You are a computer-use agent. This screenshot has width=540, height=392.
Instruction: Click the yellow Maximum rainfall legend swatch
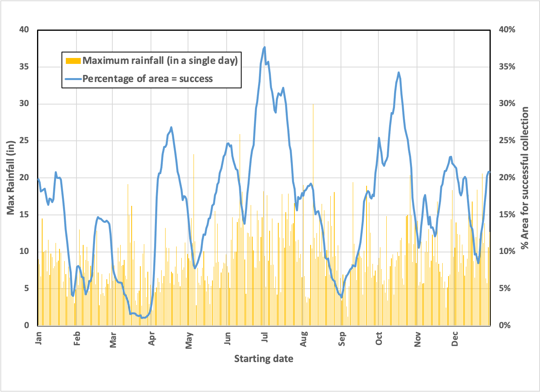(73, 61)
